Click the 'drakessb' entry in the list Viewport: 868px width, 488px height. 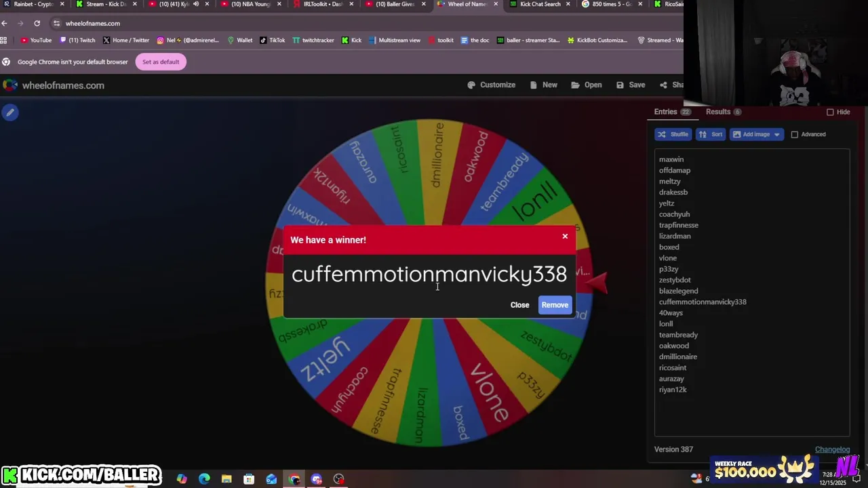point(673,192)
